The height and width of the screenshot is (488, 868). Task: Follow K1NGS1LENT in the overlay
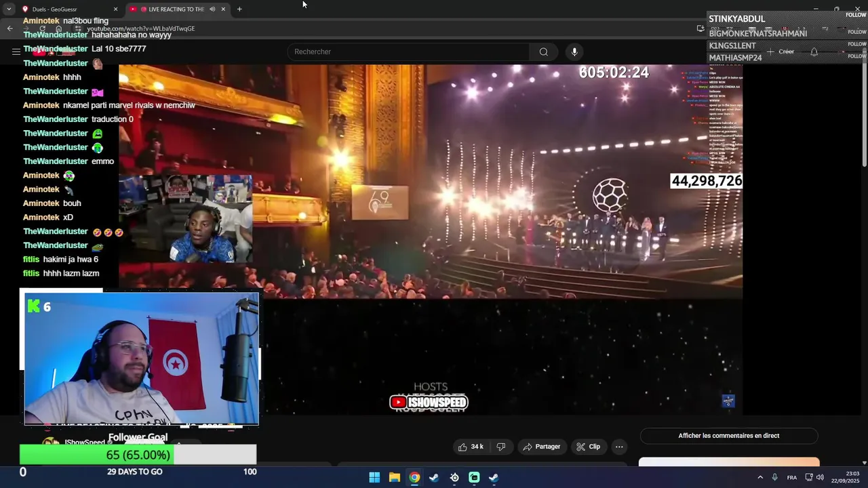pyautogui.click(x=857, y=44)
